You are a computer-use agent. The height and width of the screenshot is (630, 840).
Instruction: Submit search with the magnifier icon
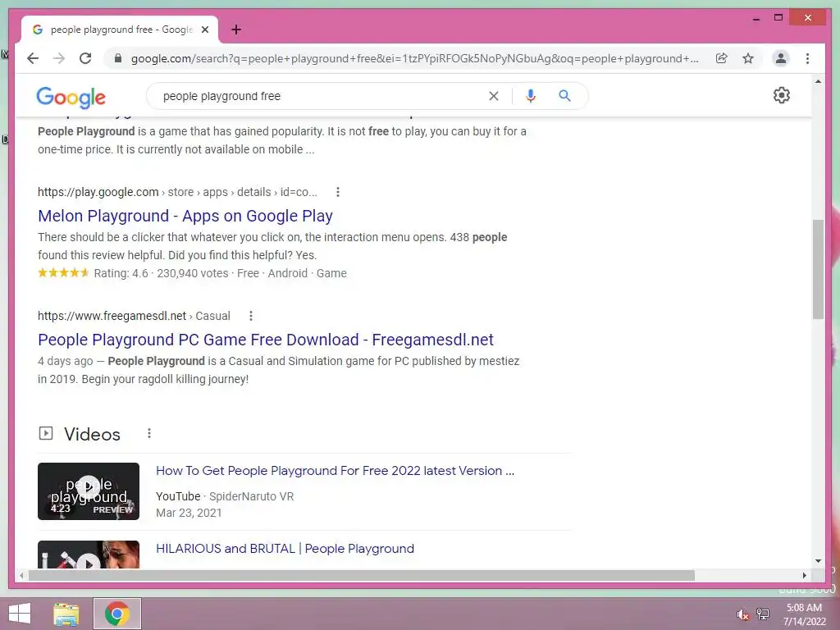pos(564,96)
